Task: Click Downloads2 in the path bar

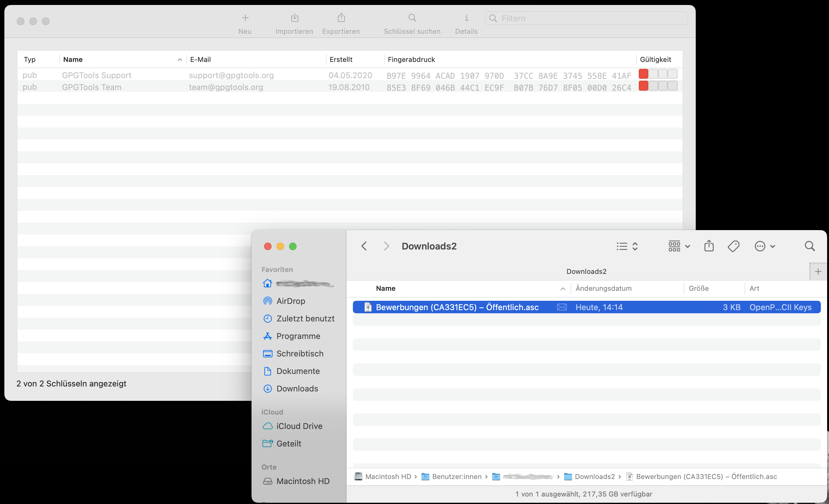Action: point(589,476)
